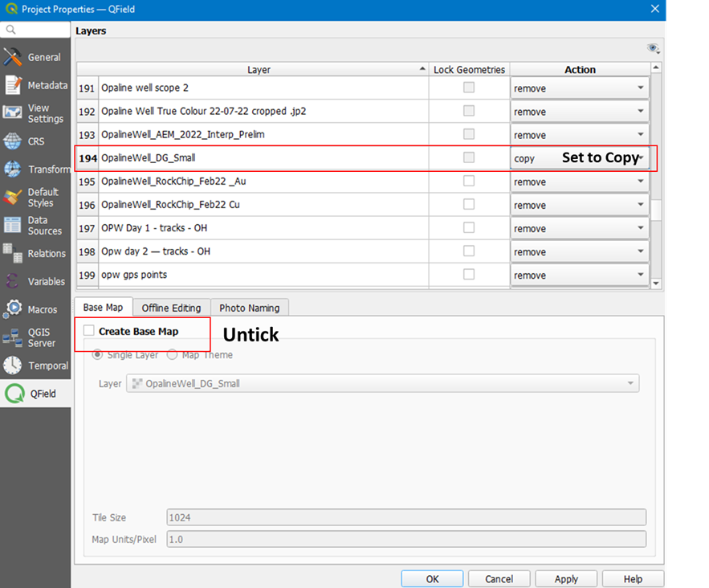Click the Lock Geometries column header
The image size is (709, 588).
(470, 70)
